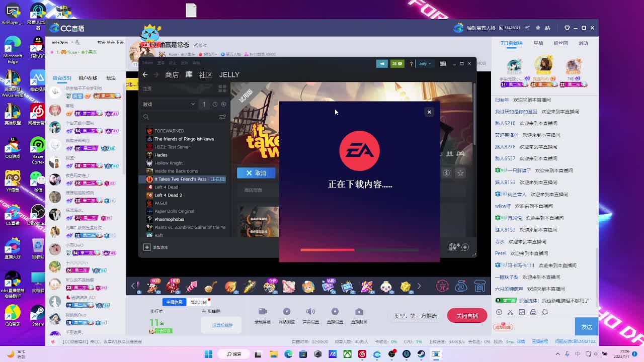644x362 pixels.
Task: Close the EA downloading dialog
Action: [429, 112]
